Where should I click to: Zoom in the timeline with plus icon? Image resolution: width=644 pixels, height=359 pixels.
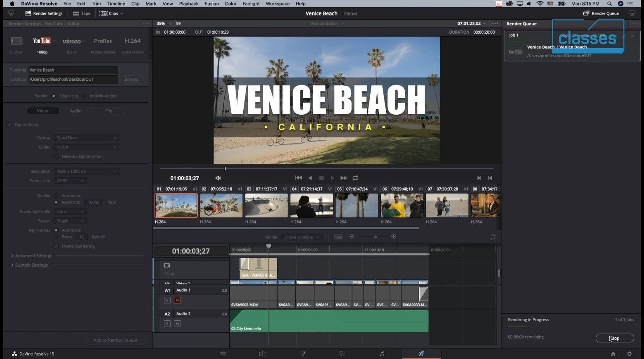(394, 236)
